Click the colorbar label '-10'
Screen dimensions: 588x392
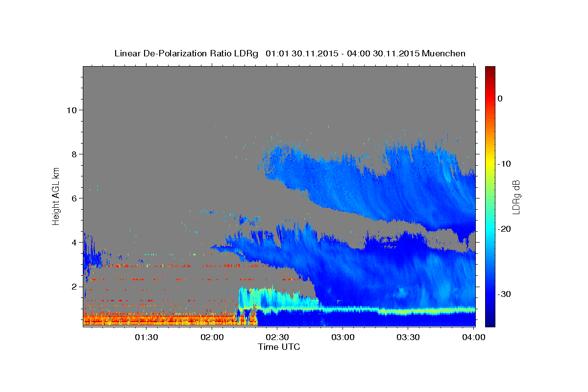pos(505,164)
